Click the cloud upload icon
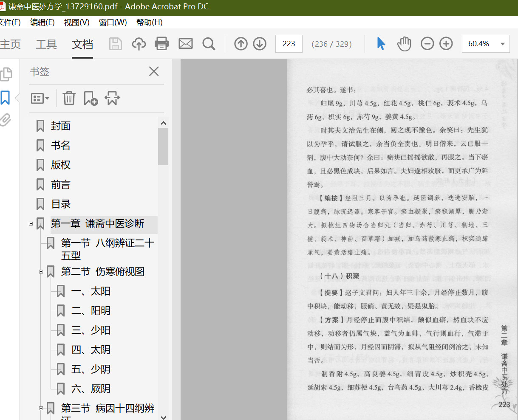The height and width of the screenshot is (420, 518). click(x=139, y=44)
